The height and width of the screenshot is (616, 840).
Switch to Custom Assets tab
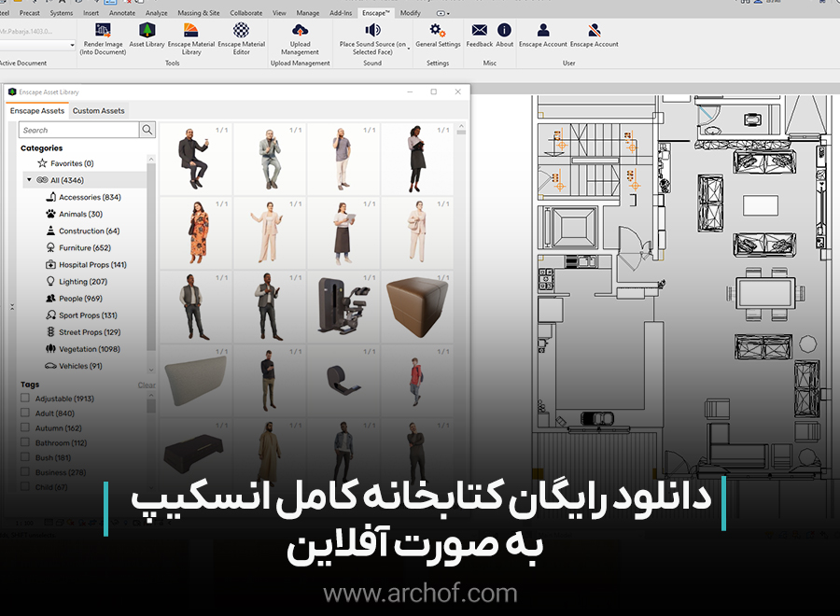coord(99,111)
